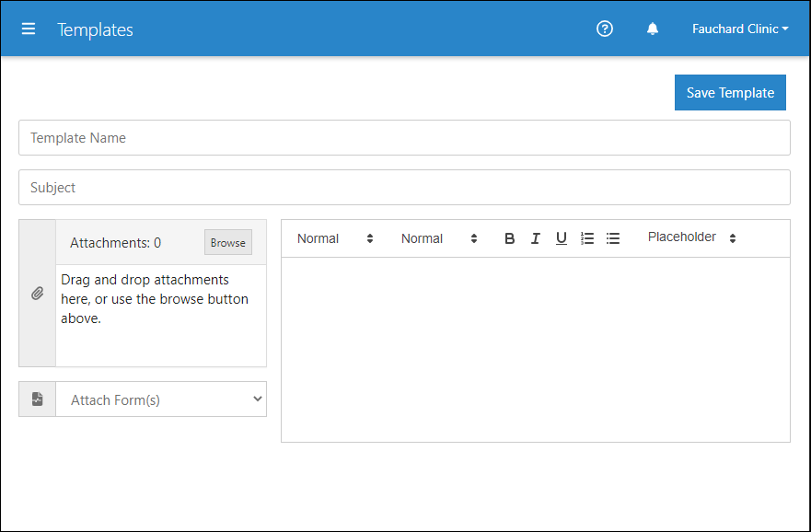Click the Save Template button
Viewport: 811px width, 532px height.
(x=730, y=93)
